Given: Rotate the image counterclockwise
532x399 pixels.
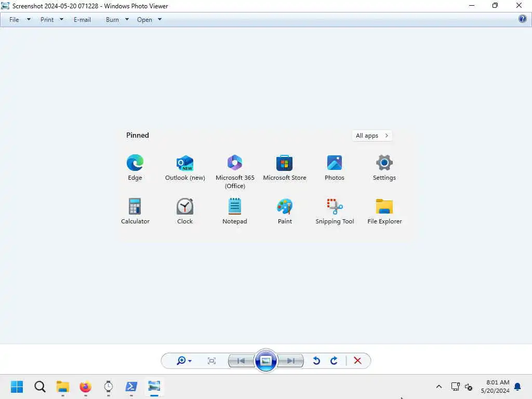Looking at the screenshot, I should coord(316,361).
